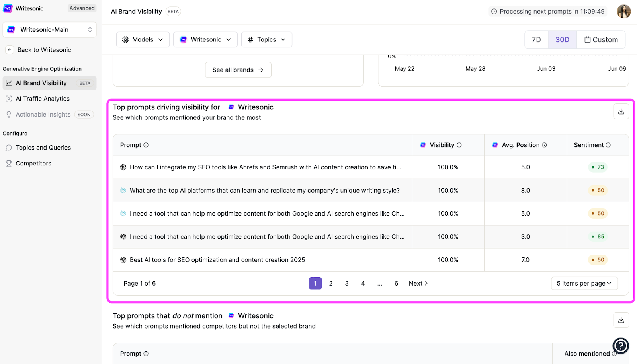
Task: Change the 5 items per page dropdown
Action: (x=584, y=284)
